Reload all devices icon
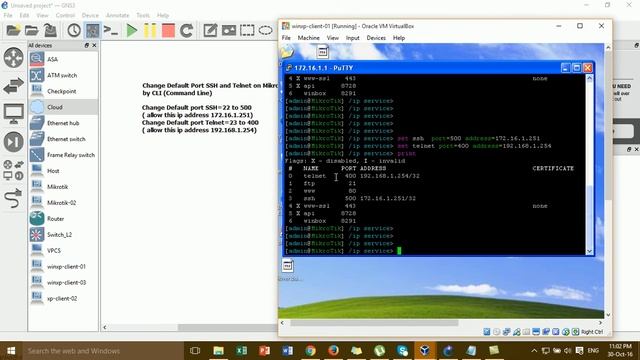 click(x=187, y=30)
